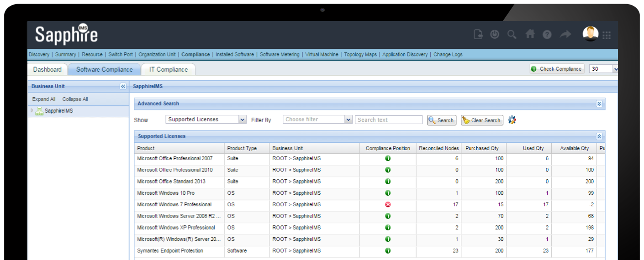644x260 pixels.
Task: Click the Search button
Action: tap(441, 120)
